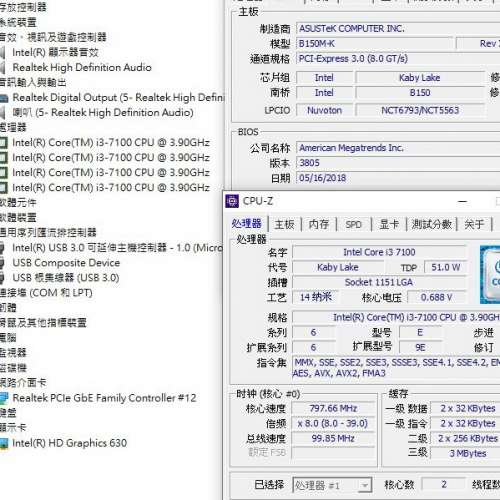Collapse the 音訊輸入與輸出 category

pyautogui.click(x=33, y=82)
